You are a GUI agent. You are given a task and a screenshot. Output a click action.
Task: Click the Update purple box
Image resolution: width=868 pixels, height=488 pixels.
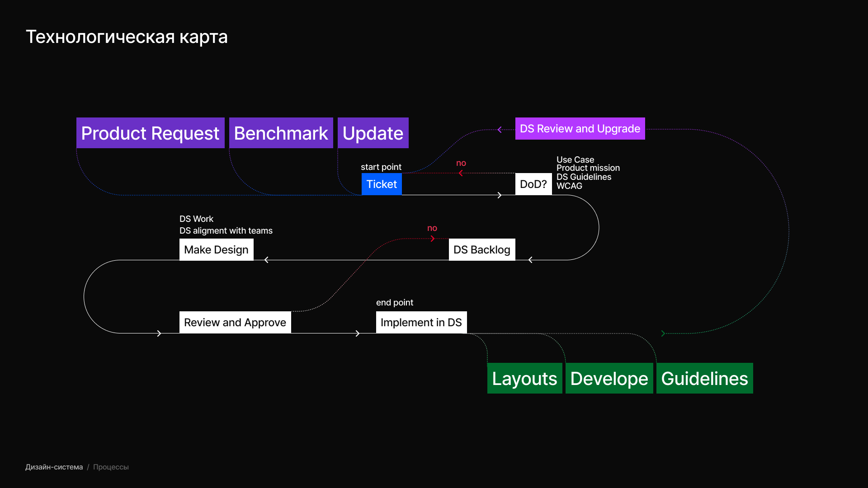coord(373,133)
